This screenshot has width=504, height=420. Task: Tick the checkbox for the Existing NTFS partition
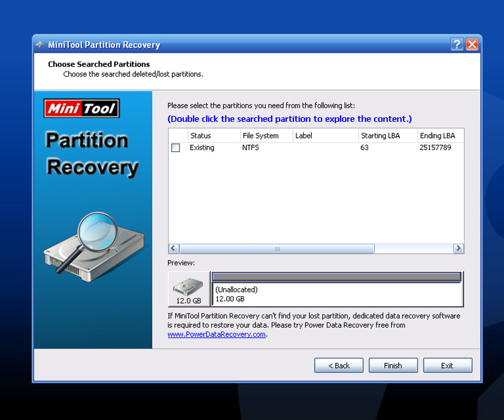pyautogui.click(x=175, y=148)
